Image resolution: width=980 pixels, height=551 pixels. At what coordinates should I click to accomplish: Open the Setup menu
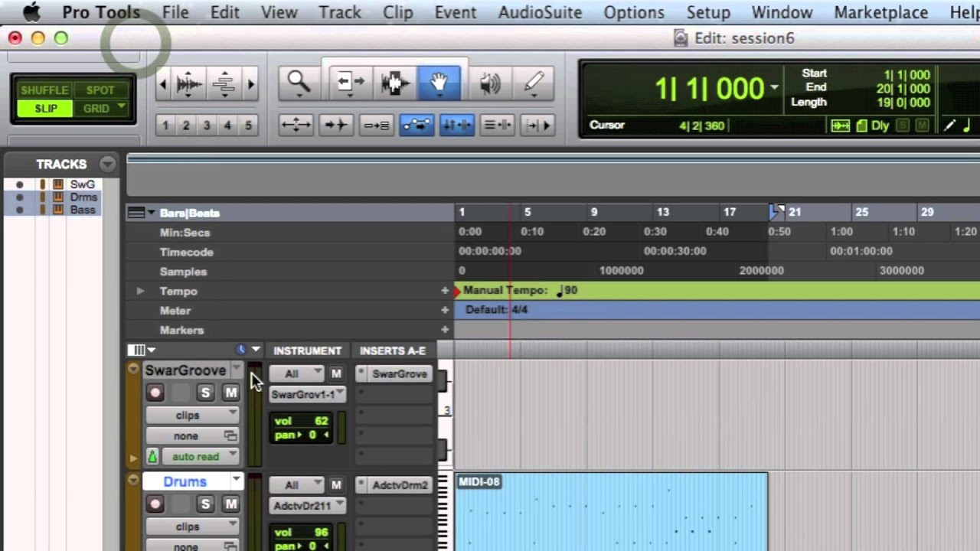[708, 12]
